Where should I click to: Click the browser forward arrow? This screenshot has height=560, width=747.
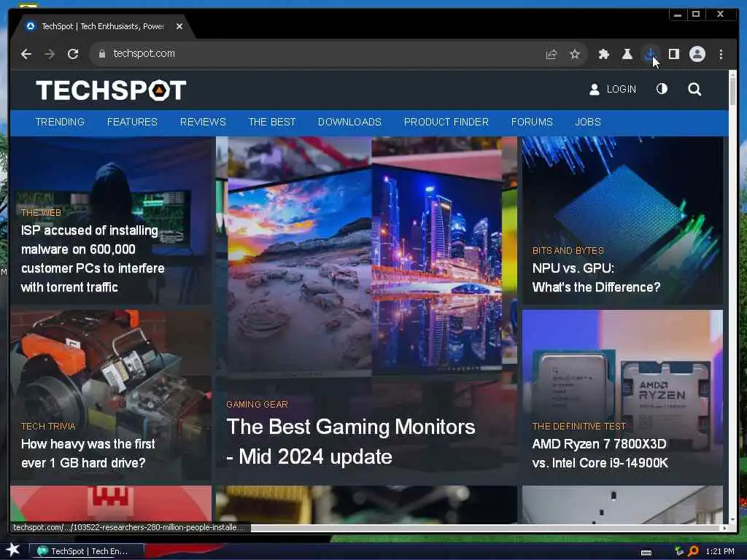point(50,54)
